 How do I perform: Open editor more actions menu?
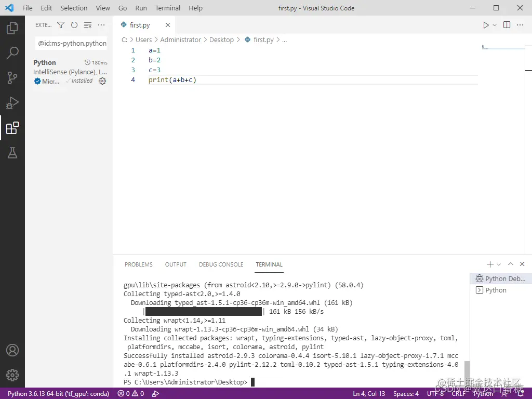click(520, 25)
